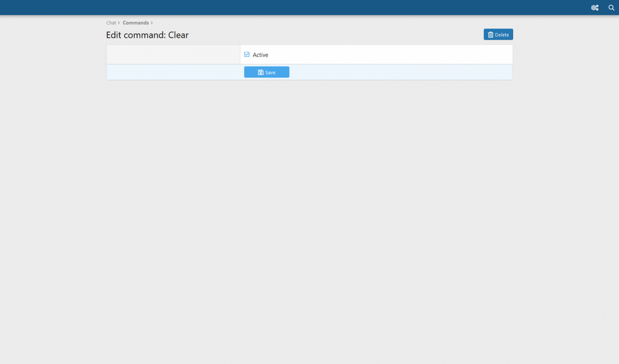Delete the Clear command
Image resolution: width=619 pixels, height=364 pixels.
498,34
